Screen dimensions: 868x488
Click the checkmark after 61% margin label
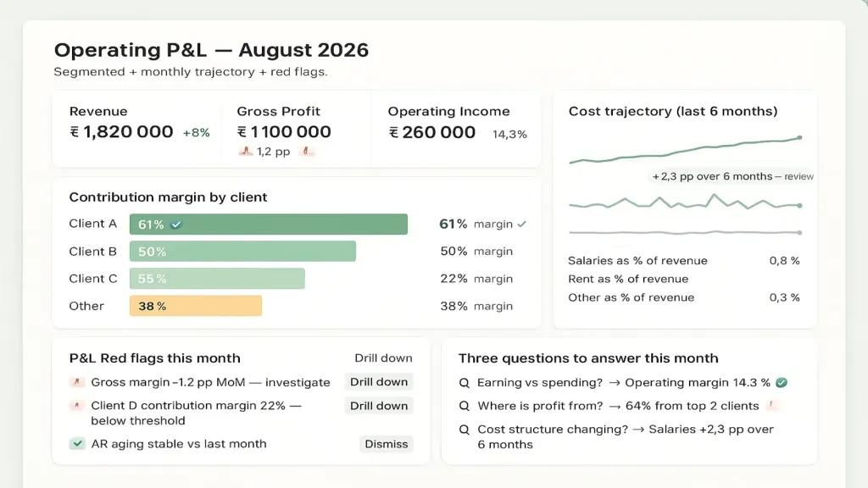tap(522, 224)
